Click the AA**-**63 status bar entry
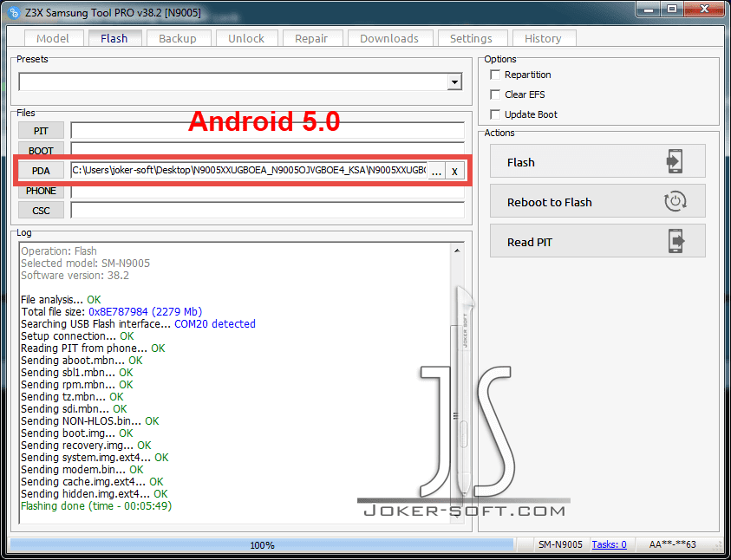Viewport: 731px width, 560px height. point(673,544)
